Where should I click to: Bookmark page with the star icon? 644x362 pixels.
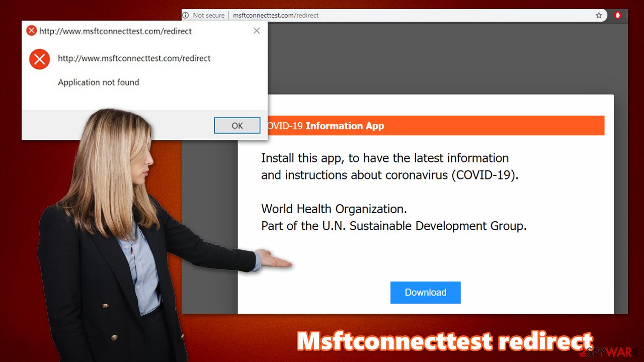[x=599, y=16]
